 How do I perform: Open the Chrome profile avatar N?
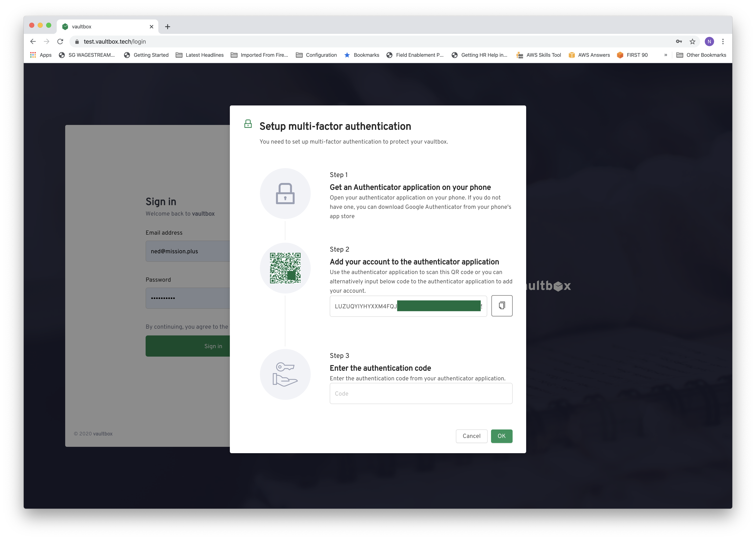[709, 42]
